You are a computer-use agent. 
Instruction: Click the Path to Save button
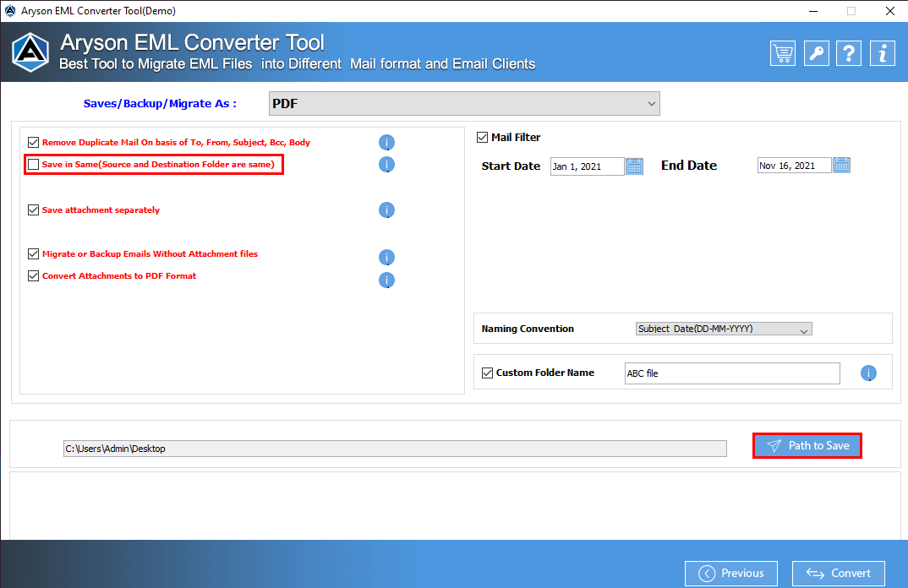click(807, 445)
